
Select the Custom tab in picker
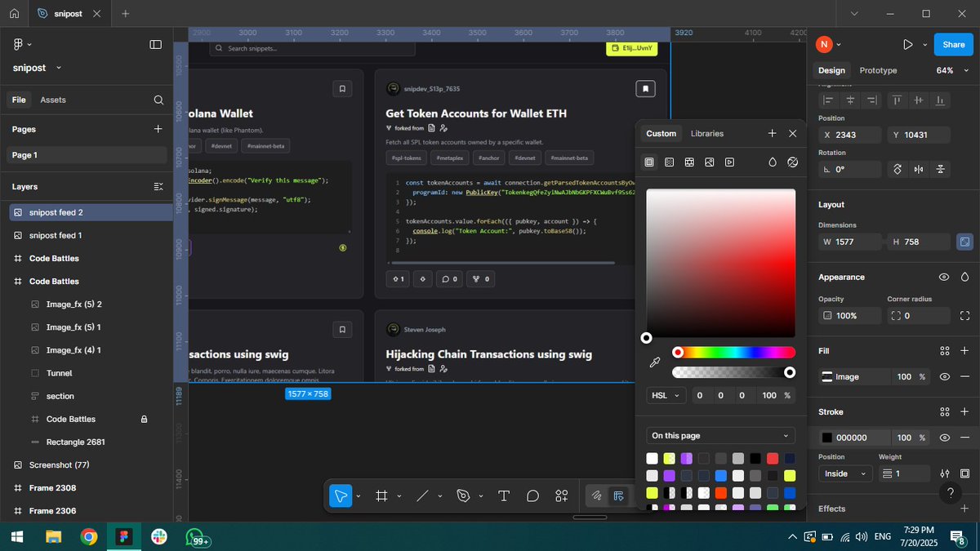point(661,134)
